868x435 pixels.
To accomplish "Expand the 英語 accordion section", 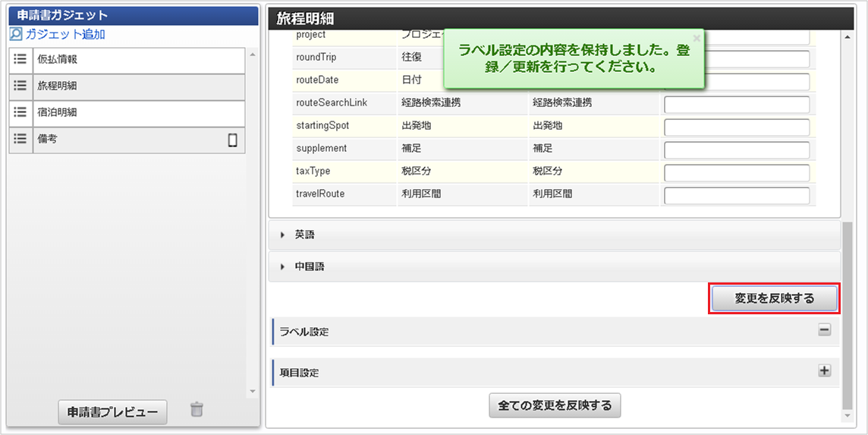I will [x=304, y=235].
